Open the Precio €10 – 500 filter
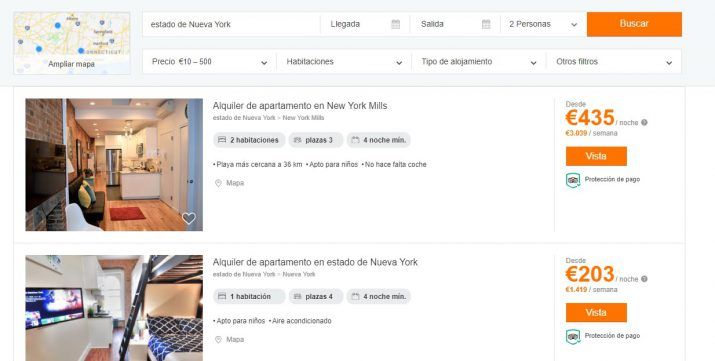The width and height of the screenshot is (715, 361). pyautogui.click(x=209, y=62)
